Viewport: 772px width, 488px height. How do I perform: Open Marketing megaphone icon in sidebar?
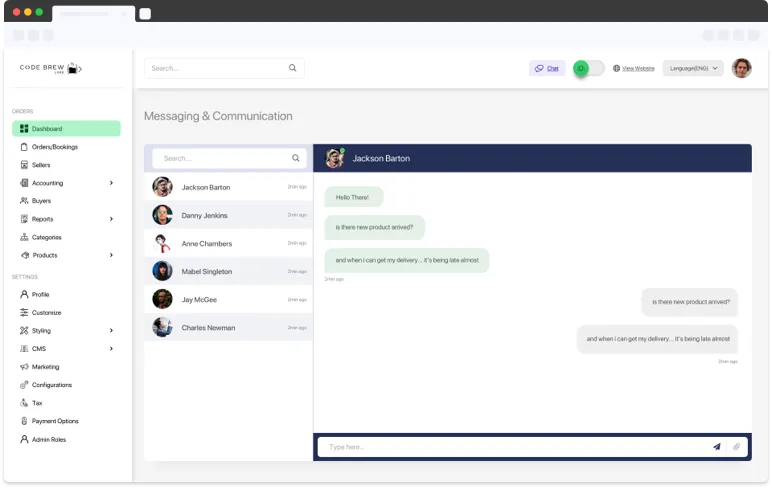point(24,367)
